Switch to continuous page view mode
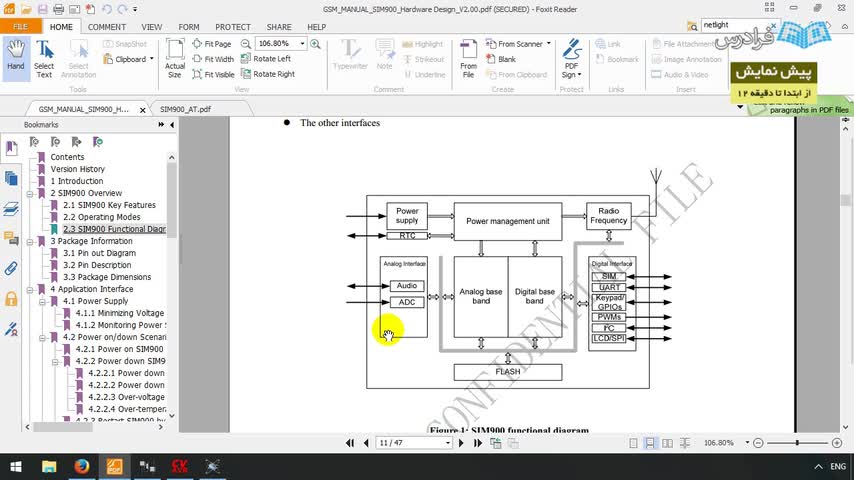854x480 pixels. pos(650,443)
